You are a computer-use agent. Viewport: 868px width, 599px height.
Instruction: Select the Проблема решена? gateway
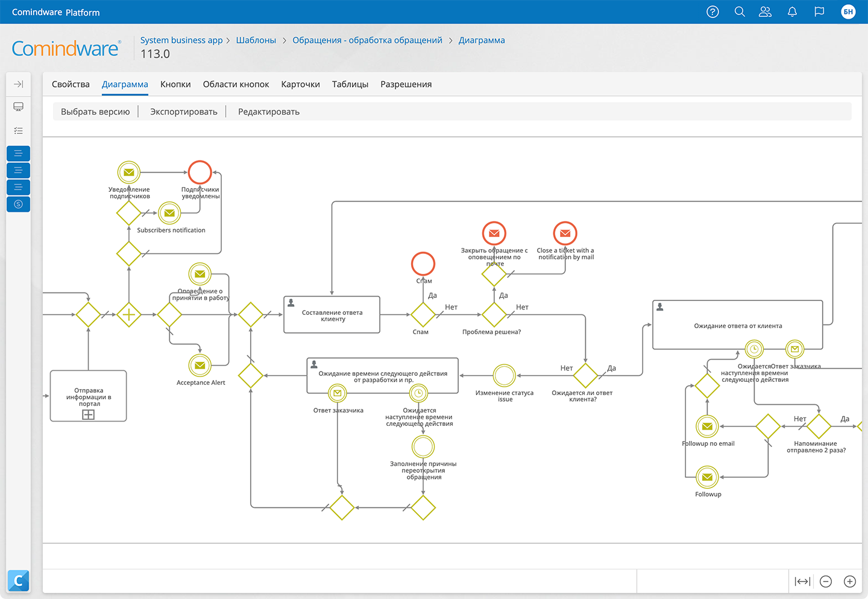click(494, 315)
